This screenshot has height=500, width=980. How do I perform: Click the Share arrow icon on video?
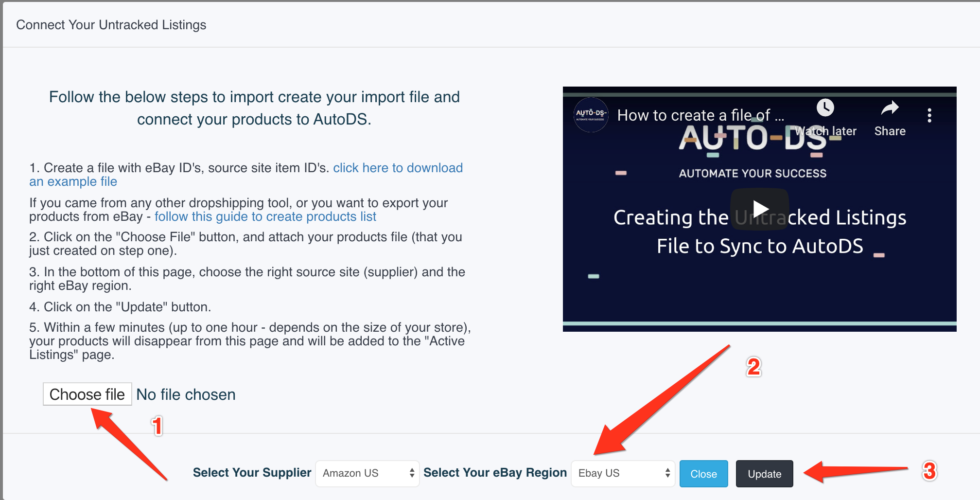click(890, 108)
